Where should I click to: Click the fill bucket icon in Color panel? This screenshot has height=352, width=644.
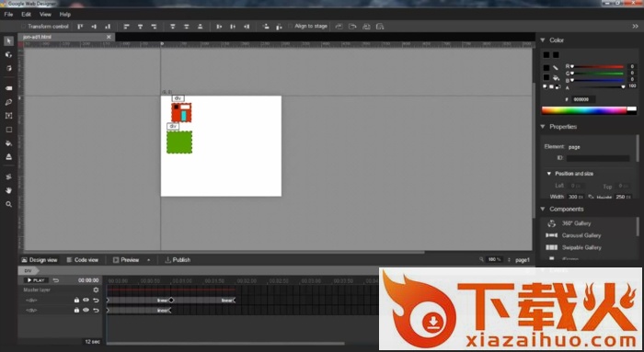556,77
